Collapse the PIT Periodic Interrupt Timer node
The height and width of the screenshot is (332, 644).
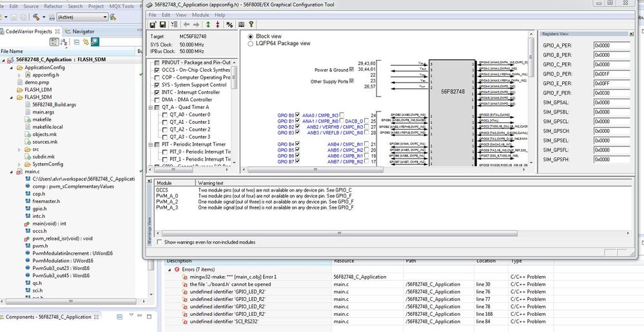150,144
